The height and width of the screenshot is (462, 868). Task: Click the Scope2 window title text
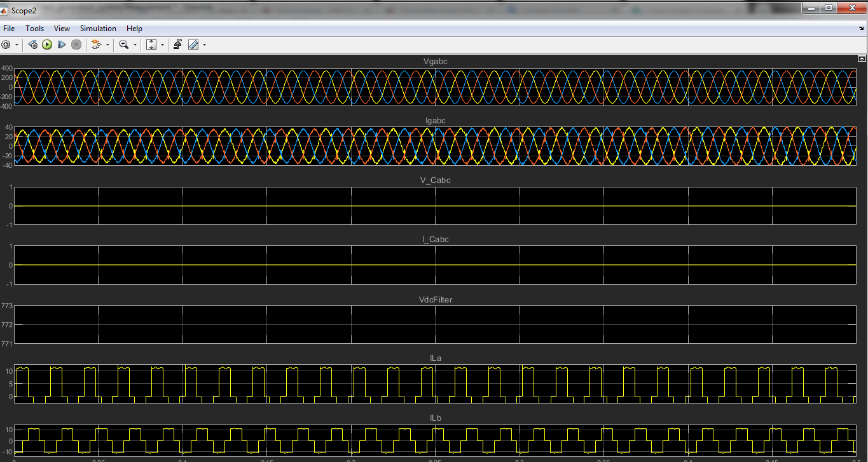click(24, 11)
